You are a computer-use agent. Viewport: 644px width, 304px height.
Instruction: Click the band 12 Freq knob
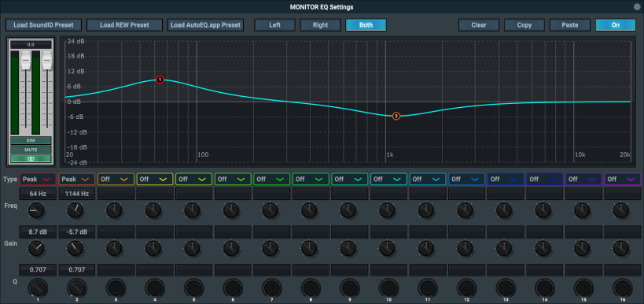[x=466, y=210]
